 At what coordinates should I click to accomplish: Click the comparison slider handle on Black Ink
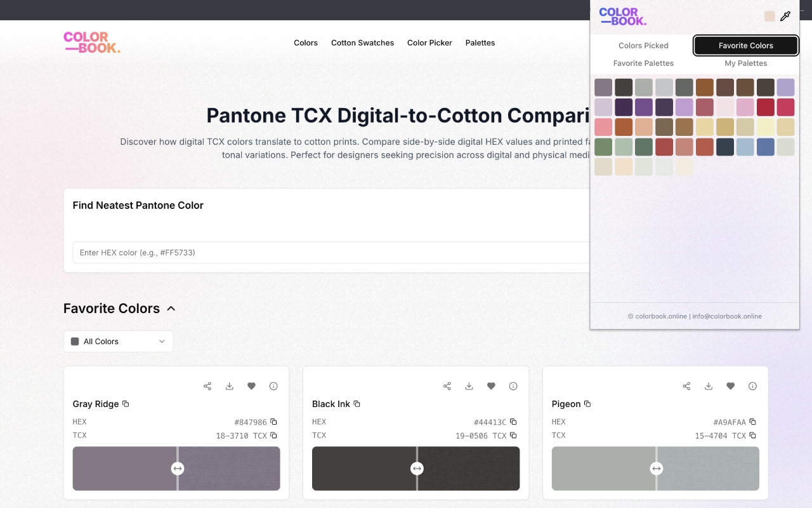point(417,469)
